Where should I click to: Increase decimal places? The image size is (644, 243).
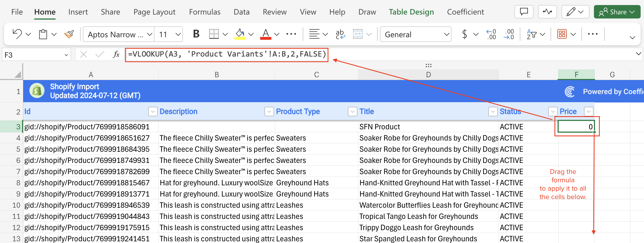491,34
